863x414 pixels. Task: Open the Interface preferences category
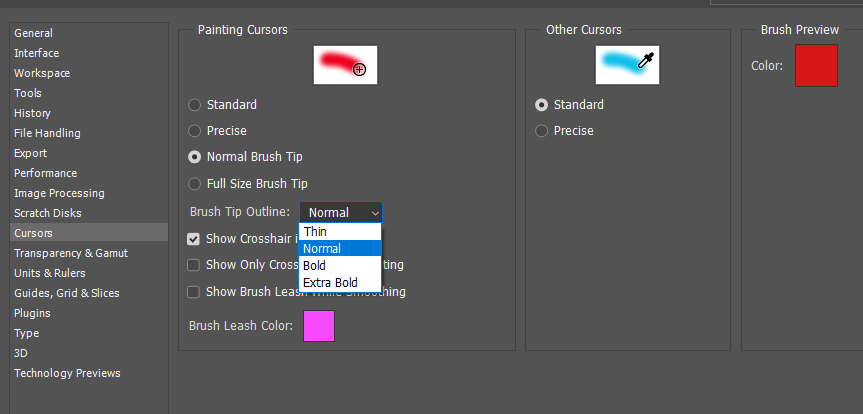[x=36, y=53]
